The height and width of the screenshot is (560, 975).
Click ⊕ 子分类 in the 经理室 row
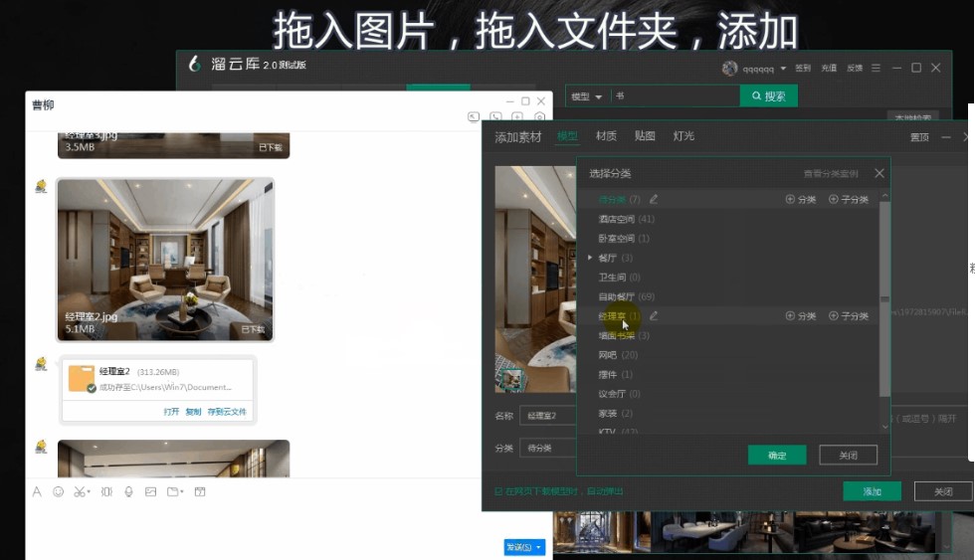(849, 315)
